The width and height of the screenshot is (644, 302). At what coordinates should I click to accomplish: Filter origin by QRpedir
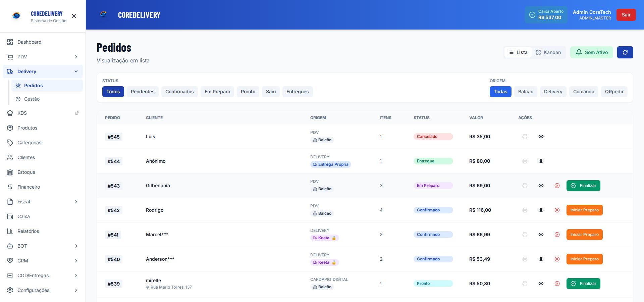click(x=614, y=92)
